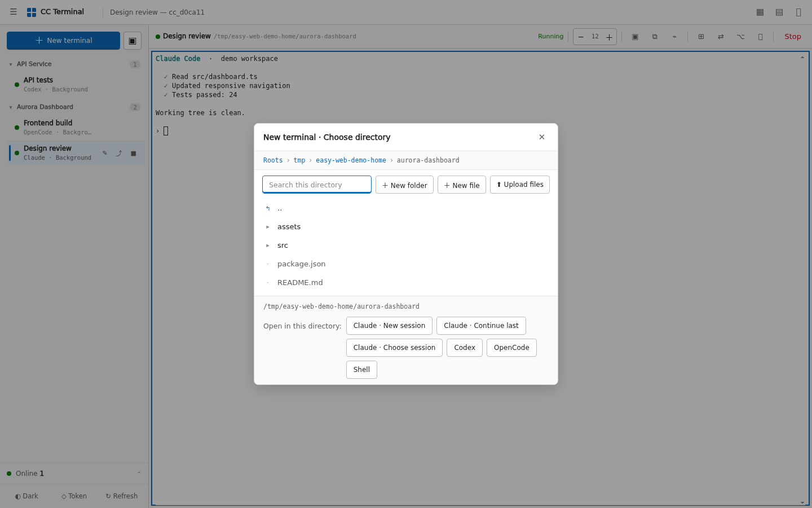Screen dimensions: 812x508
Task: Expand the src folder arrow
Action: (x=268, y=246)
